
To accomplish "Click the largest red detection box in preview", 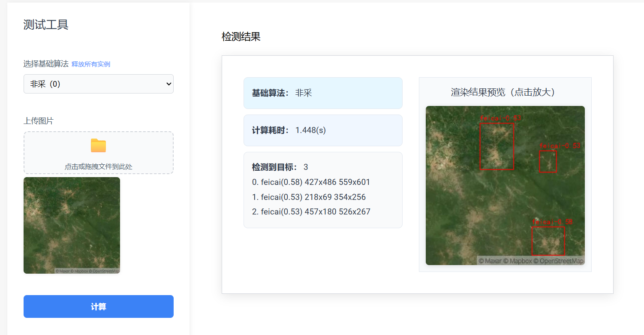I will click(497, 146).
